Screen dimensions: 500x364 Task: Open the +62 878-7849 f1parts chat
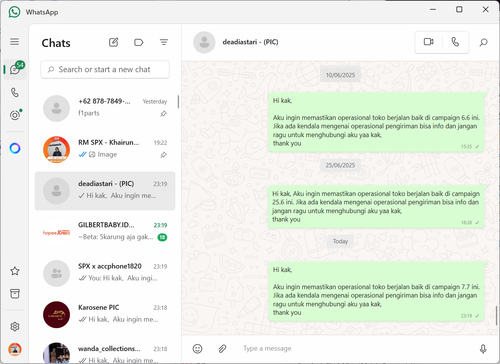[x=105, y=108]
